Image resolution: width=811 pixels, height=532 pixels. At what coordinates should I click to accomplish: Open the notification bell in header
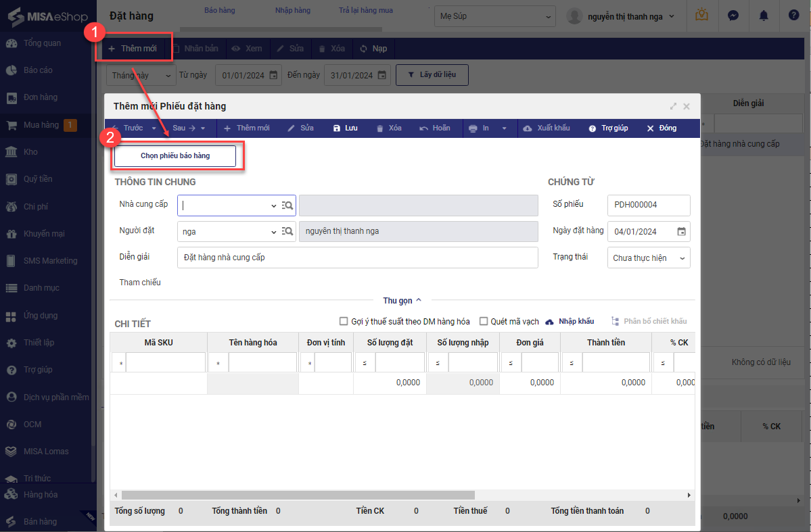764,16
